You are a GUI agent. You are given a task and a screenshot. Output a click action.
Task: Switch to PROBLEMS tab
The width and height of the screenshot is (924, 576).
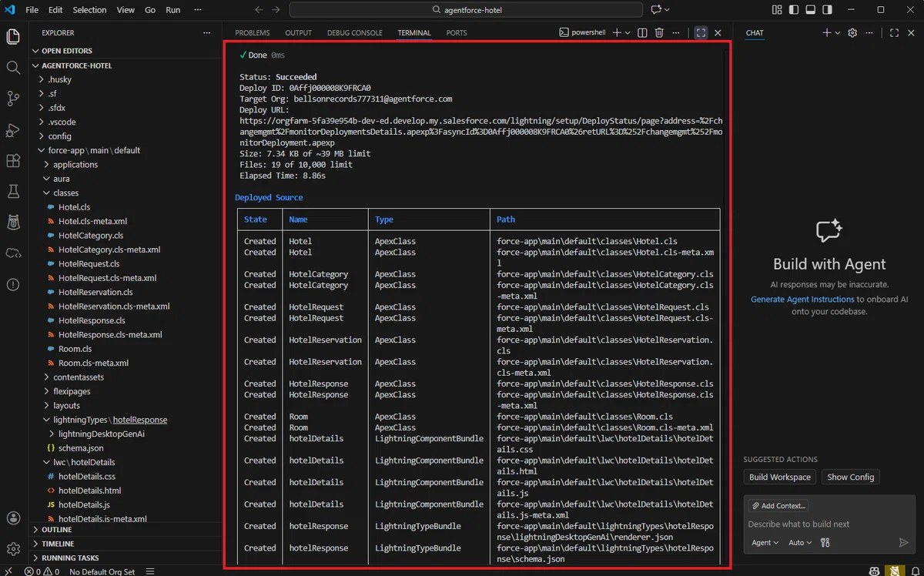(253, 33)
